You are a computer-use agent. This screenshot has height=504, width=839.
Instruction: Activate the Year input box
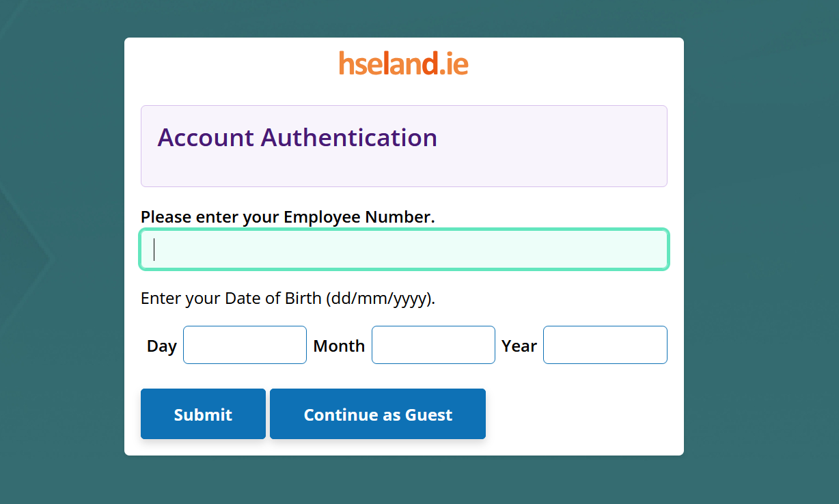point(605,345)
